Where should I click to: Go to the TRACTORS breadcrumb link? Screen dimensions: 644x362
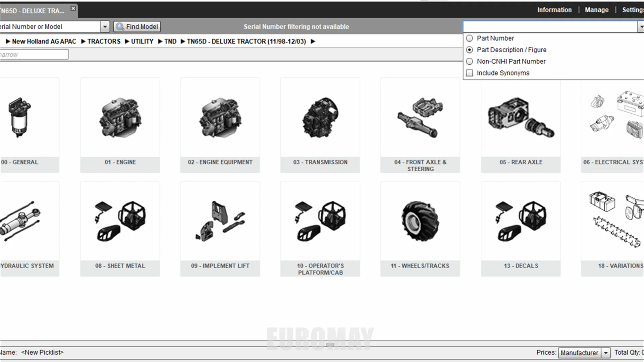[104, 42]
